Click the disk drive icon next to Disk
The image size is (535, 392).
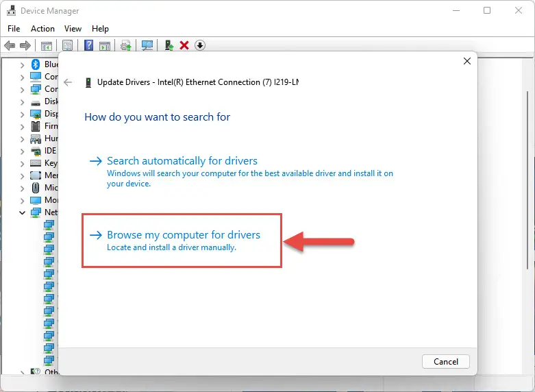36,102
